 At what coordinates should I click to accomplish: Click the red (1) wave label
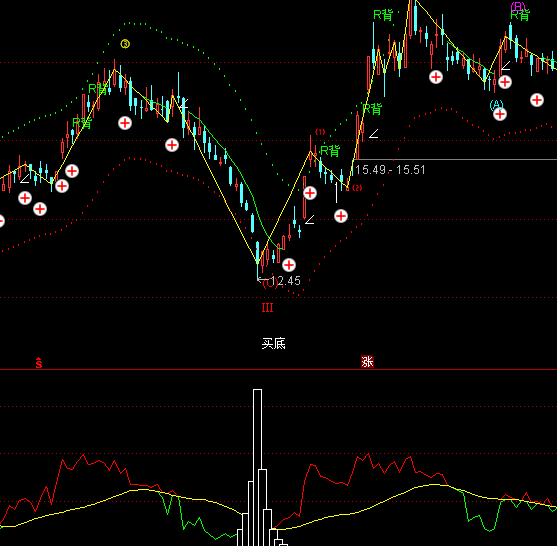[x=320, y=132]
